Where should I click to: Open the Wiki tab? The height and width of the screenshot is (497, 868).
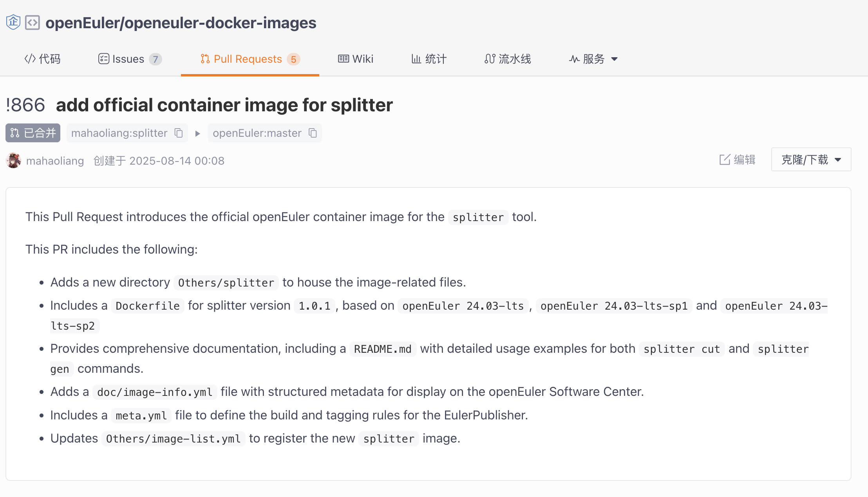click(x=356, y=59)
